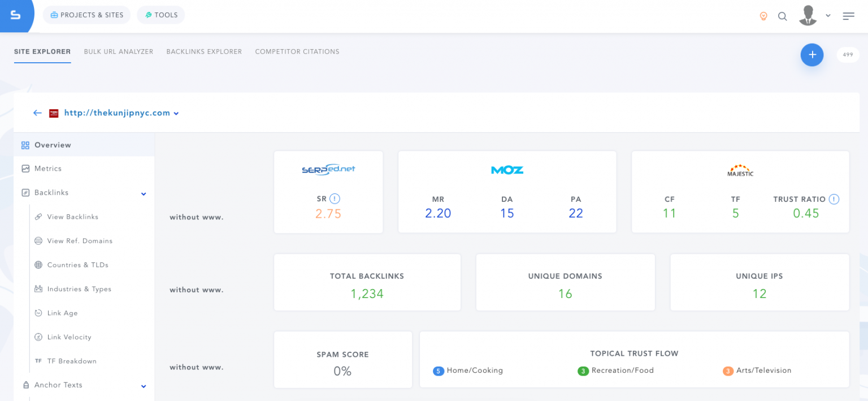Switch to Backlinks Explorer tab
The width and height of the screenshot is (868, 401).
204,51
